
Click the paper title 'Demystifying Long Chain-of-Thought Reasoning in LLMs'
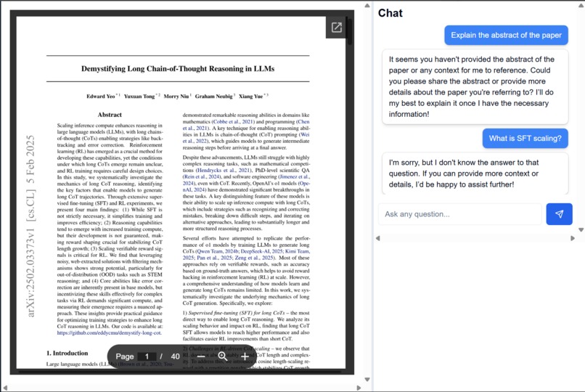pos(178,69)
